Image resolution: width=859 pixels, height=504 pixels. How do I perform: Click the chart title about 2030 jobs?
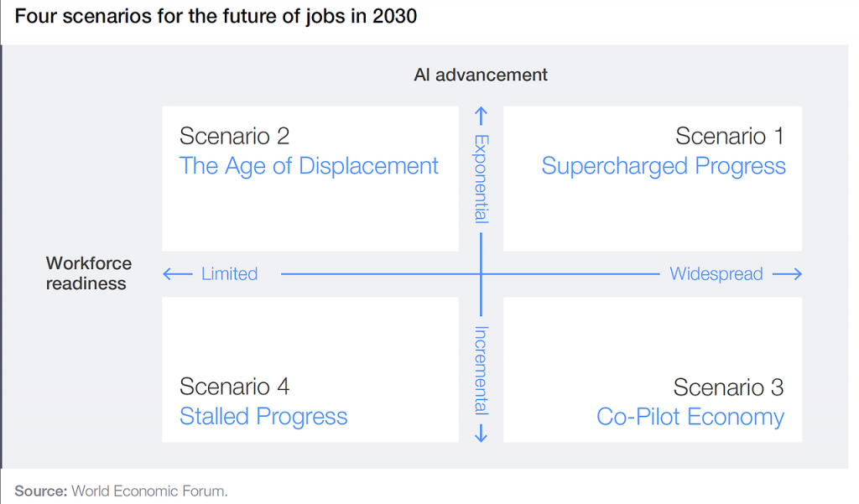(x=216, y=16)
